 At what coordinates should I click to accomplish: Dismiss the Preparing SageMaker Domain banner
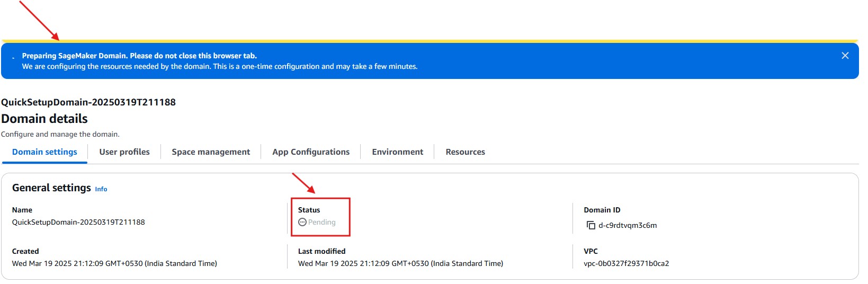[x=845, y=56]
